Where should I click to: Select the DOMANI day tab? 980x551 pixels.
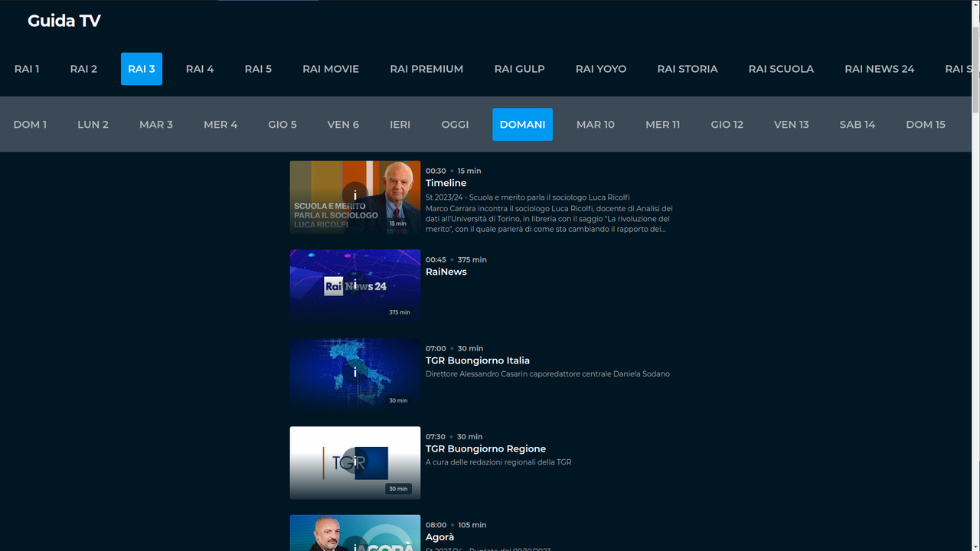(x=522, y=125)
